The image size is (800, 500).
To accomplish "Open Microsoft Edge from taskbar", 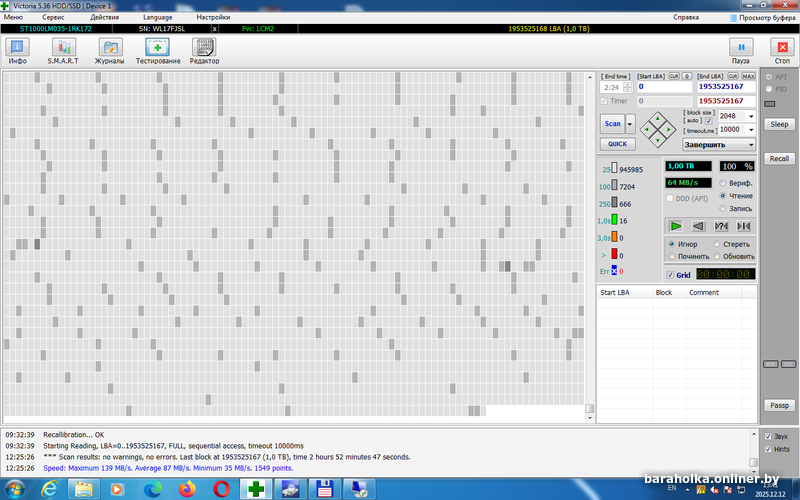I will pos(153,489).
